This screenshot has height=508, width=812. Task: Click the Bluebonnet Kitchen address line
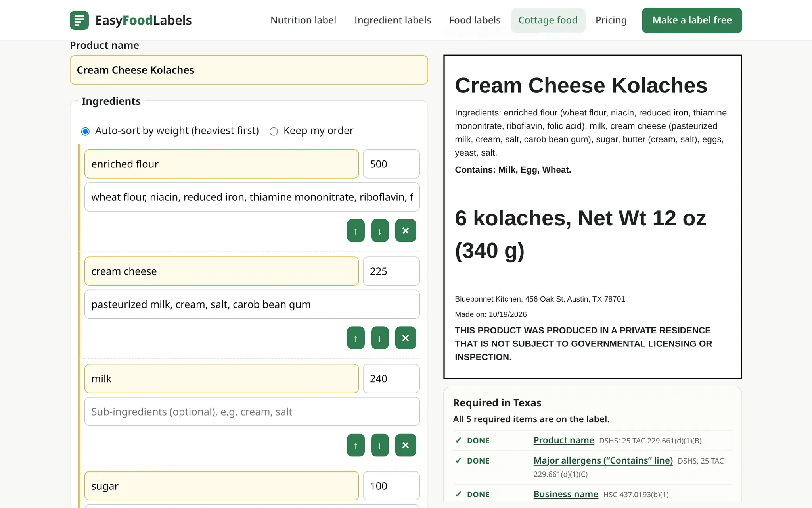click(x=540, y=299)
